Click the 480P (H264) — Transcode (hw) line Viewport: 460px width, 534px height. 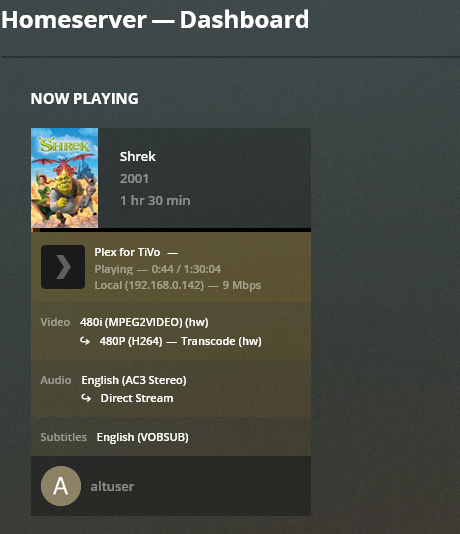[180, 341]
